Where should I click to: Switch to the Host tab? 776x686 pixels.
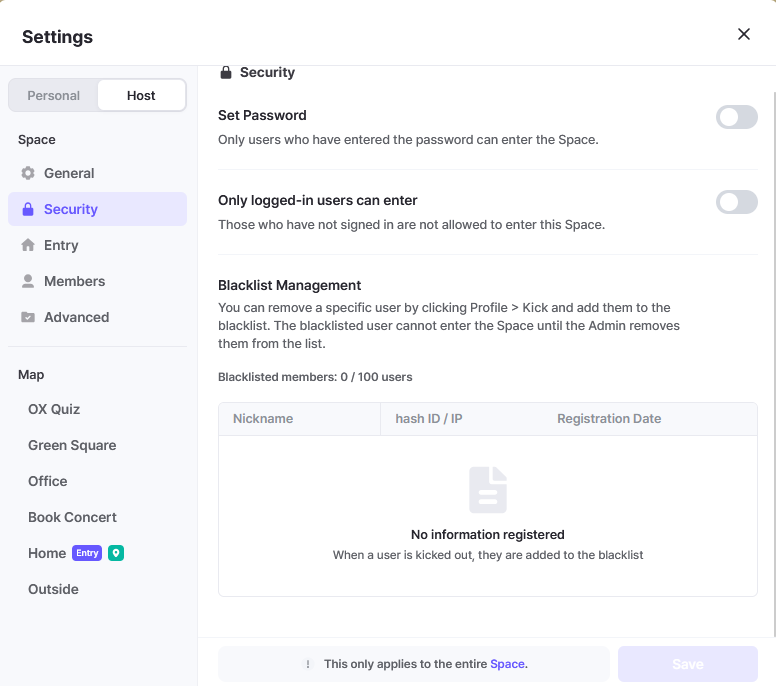click(x=141, y=95)
